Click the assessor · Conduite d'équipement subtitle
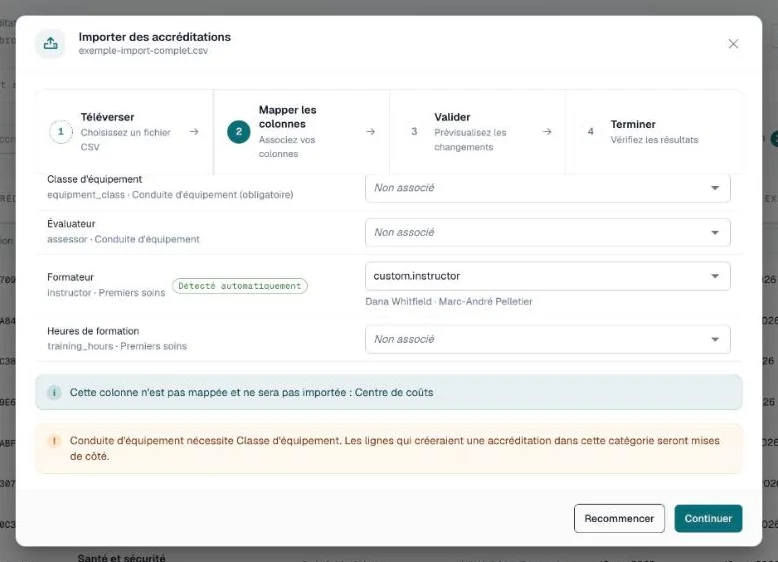Viewport: 778px width, 562px height. (123, 239)
